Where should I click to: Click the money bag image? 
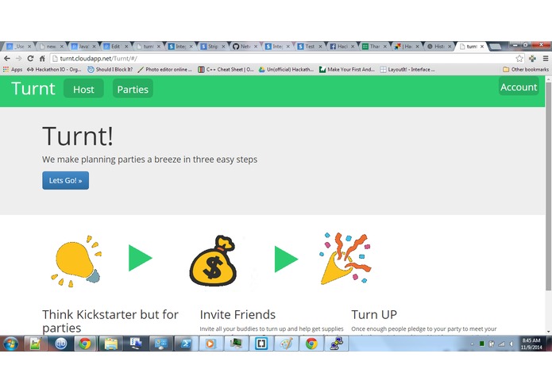point(213,261)
